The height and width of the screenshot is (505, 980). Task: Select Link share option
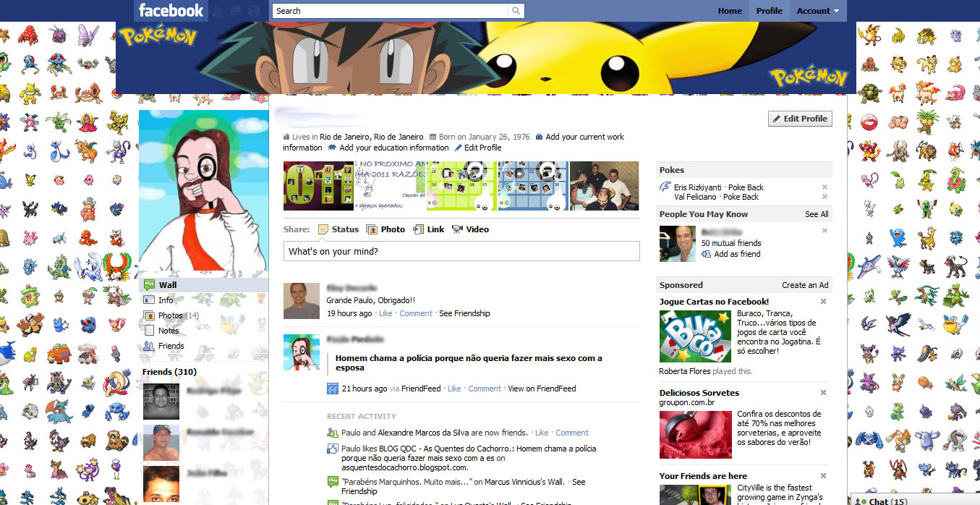pyautogui.click(x=429, y=229)
